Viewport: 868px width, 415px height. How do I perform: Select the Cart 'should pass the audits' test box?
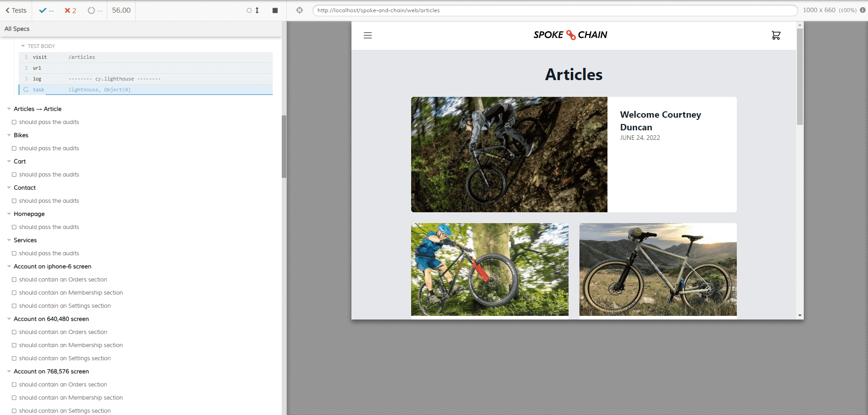click(x=14, y=175)
